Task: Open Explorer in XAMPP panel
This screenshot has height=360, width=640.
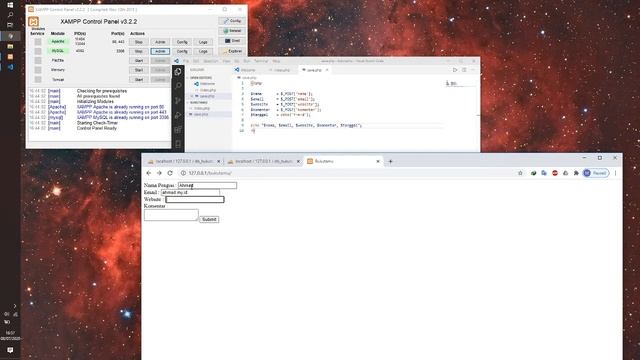Action: [232, 51]
